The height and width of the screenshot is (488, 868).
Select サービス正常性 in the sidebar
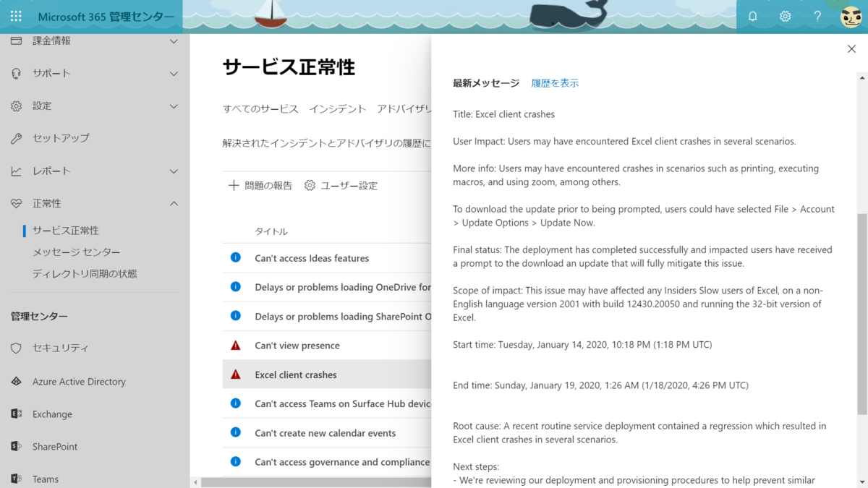click(66, 231)
